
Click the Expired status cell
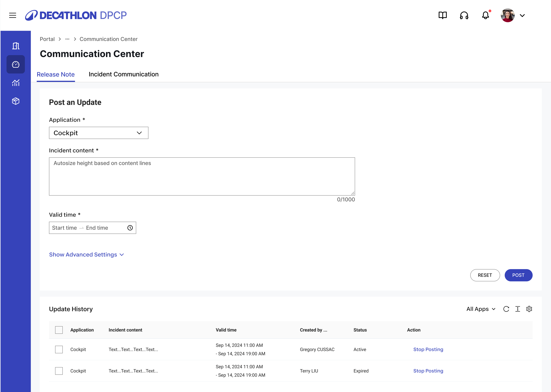click(x=361, y=371)
